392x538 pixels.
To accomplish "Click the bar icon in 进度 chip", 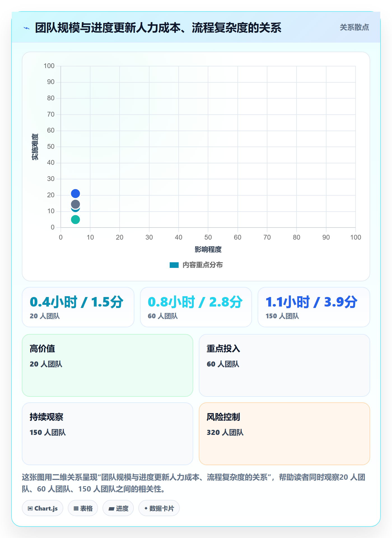I will point(111,509).
